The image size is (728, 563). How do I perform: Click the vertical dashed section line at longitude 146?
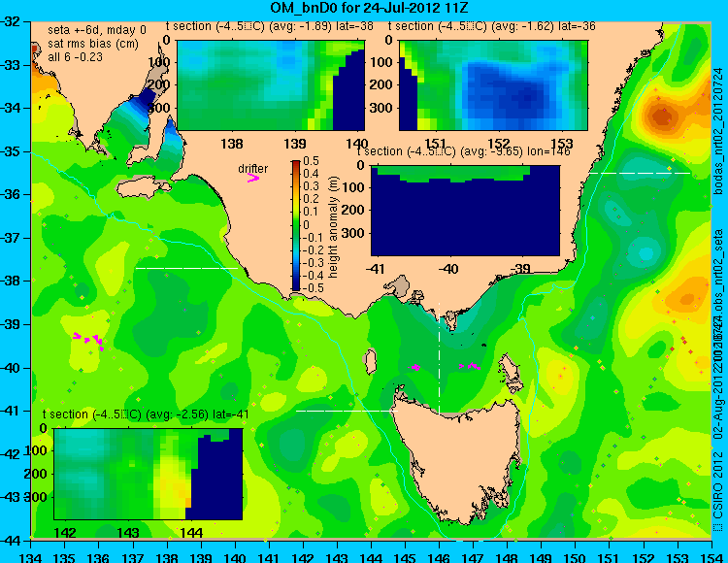[x=439, y=357]
